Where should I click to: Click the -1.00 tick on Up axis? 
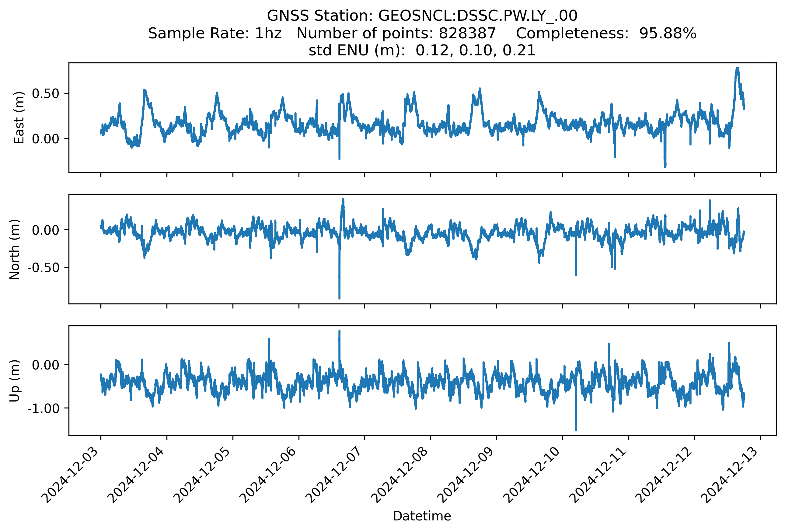click(43, 409)
